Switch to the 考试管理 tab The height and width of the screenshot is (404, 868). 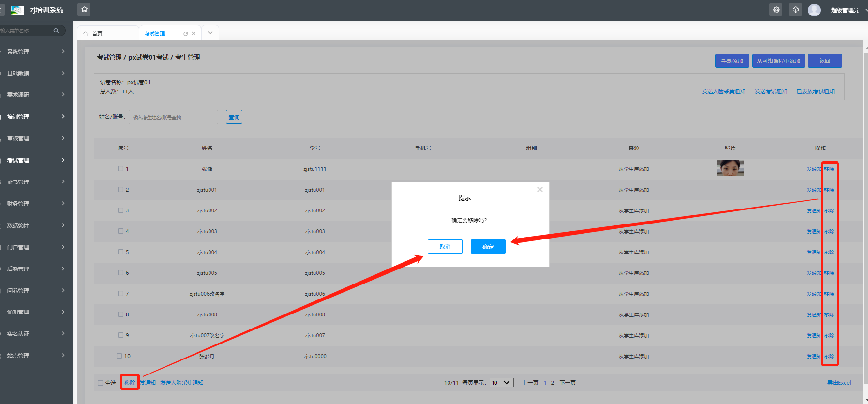click(155, 34)
